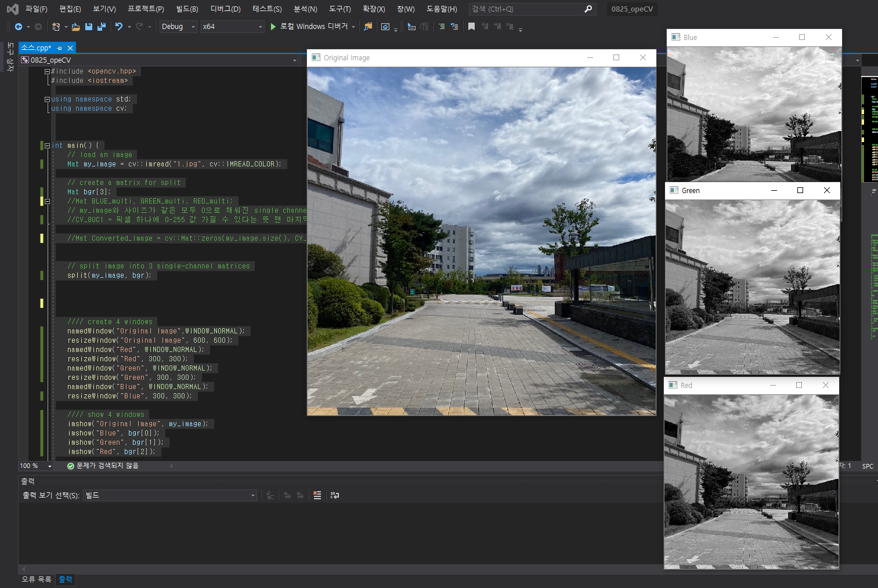Viewport: 878px width, 588px height.
Task: Click the find in files icon
Action: coord(368,27)
